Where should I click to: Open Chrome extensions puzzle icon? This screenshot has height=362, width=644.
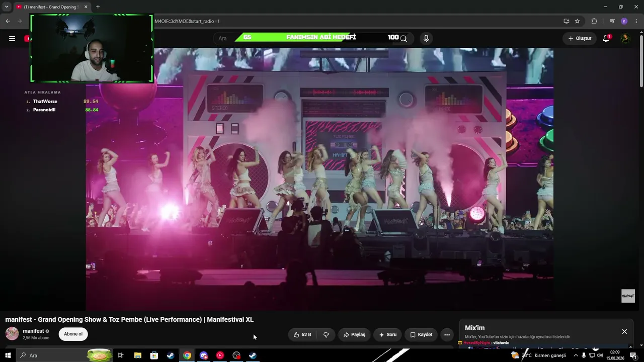pos(594,21)
